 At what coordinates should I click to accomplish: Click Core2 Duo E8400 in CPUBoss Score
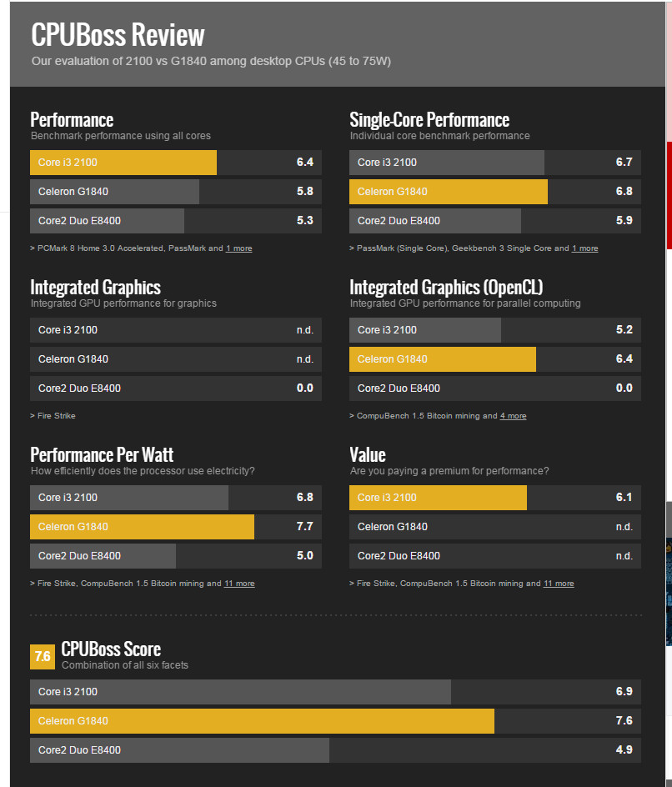coord(179,750)
